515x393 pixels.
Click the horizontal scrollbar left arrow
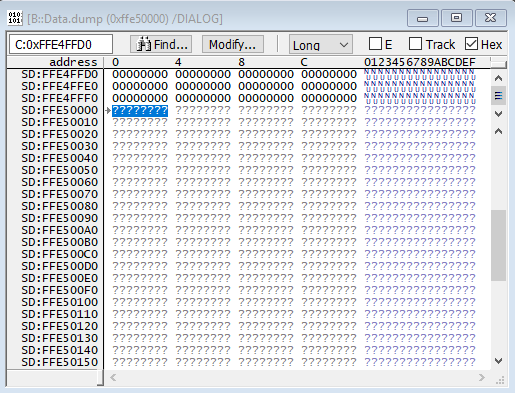click(x=113, y=377)
